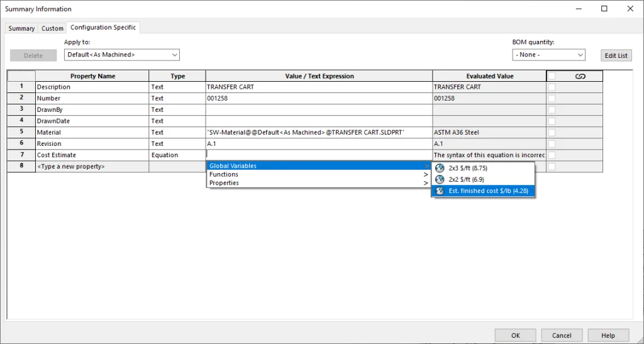
Task: Select Global Variables menu entry
Action: coord(318,166)
